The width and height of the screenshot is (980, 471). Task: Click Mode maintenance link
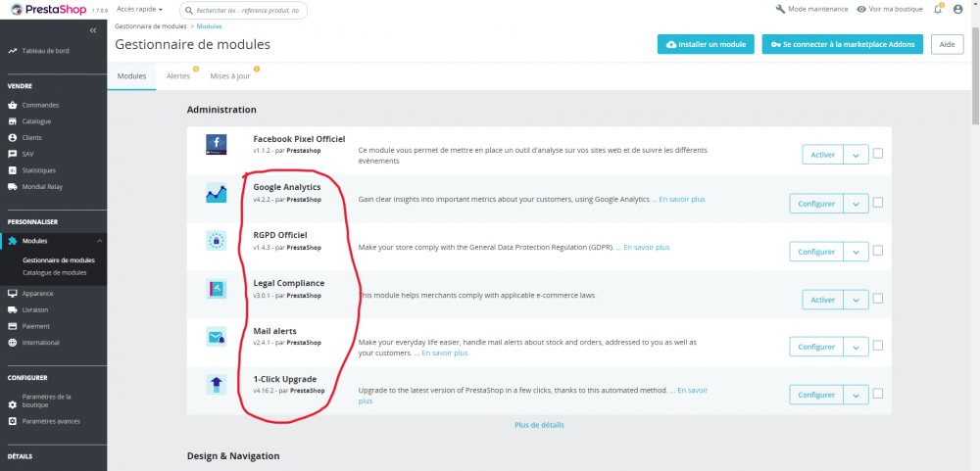coord(811,10)
